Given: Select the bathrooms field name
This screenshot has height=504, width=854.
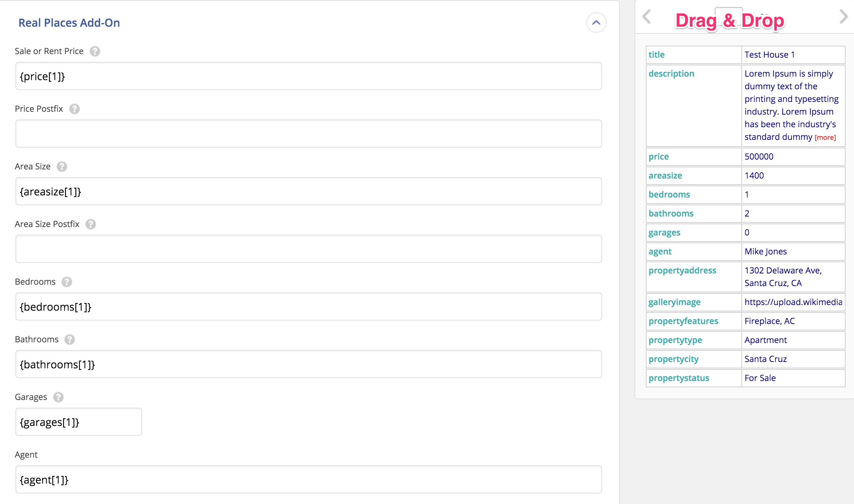Looking at the screenshot, I should [671, 214].
